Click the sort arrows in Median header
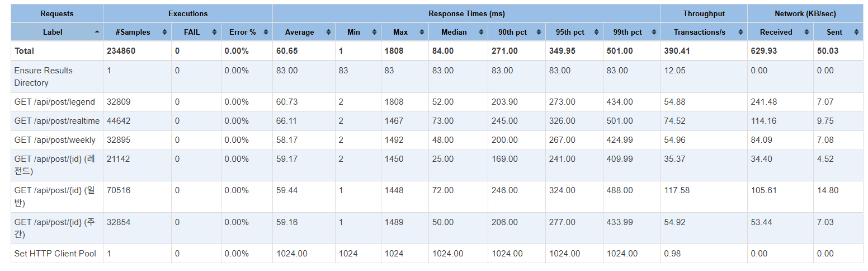Viewport: 868px width, 271px height. [482, 32]
